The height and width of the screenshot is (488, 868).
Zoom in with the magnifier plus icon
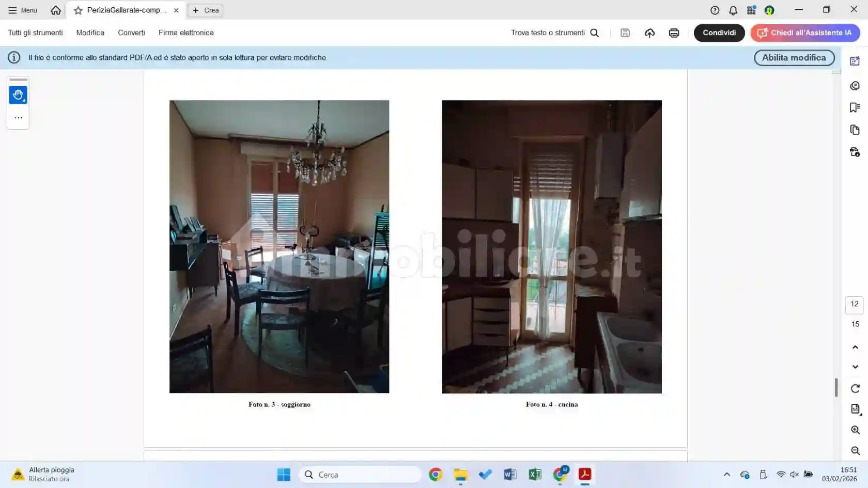[x=855, y=430]
